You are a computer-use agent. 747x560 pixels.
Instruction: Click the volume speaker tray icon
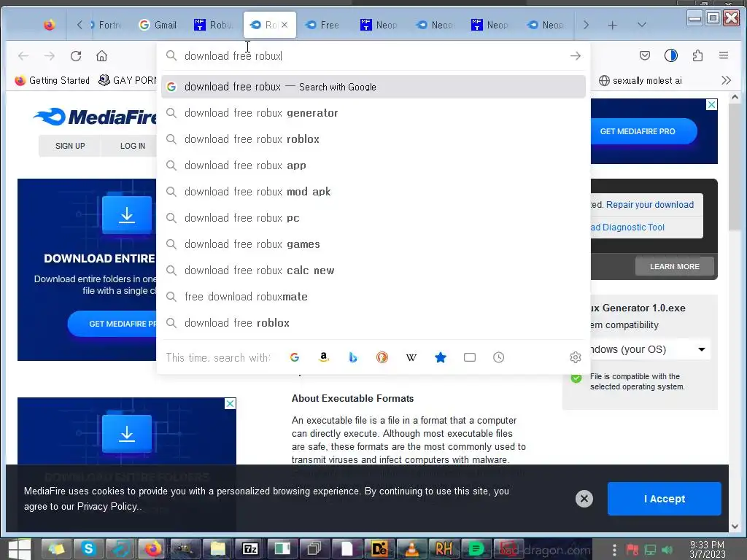[667, 550]
